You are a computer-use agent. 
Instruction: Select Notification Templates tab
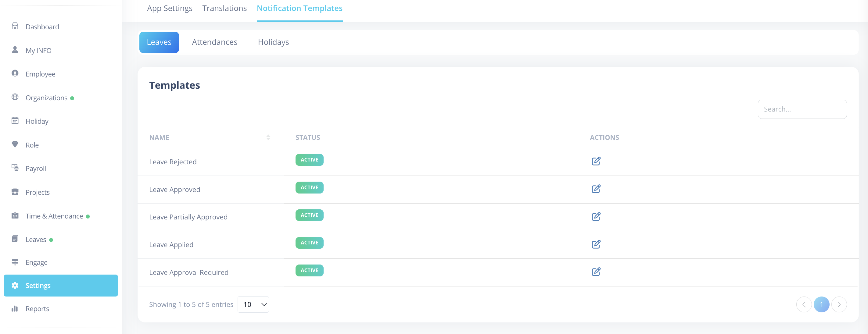299,8
